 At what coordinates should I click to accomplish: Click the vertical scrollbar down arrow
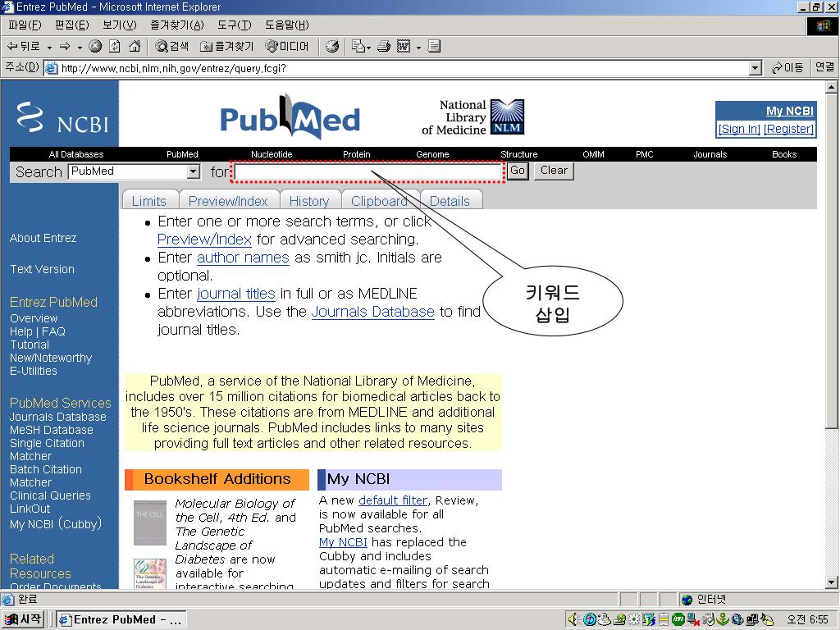click(x=832, y=582)
